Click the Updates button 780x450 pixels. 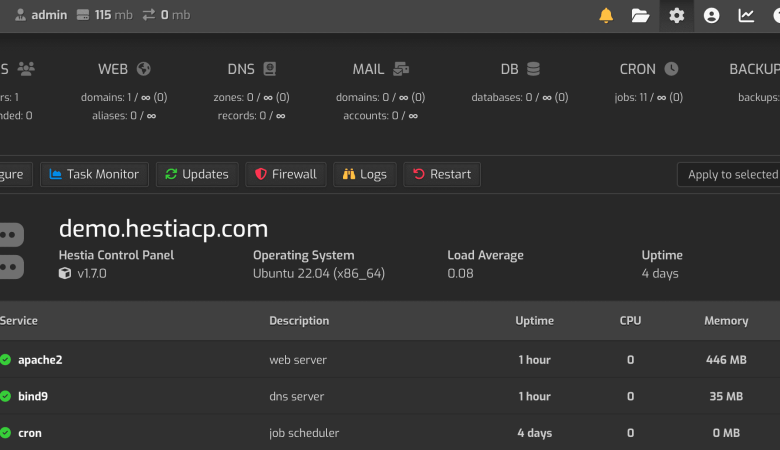pyautogui.click(x=197, y=175)
